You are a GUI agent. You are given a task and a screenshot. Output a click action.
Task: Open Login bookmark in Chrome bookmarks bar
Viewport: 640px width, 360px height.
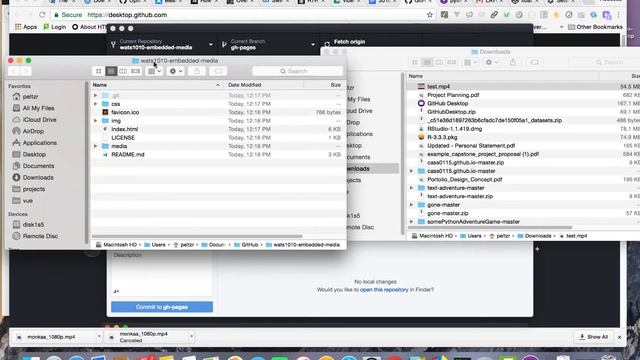55,27
